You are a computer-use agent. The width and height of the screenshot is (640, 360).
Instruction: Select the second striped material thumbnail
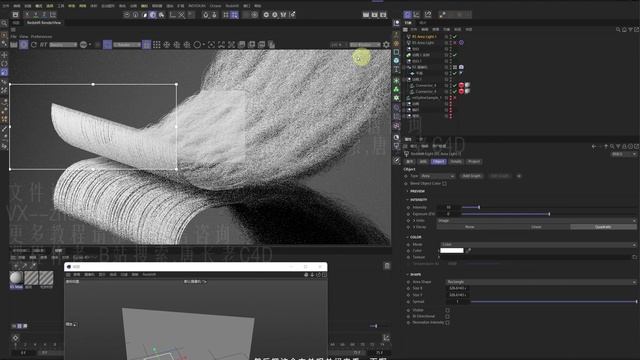coord(46,278)
